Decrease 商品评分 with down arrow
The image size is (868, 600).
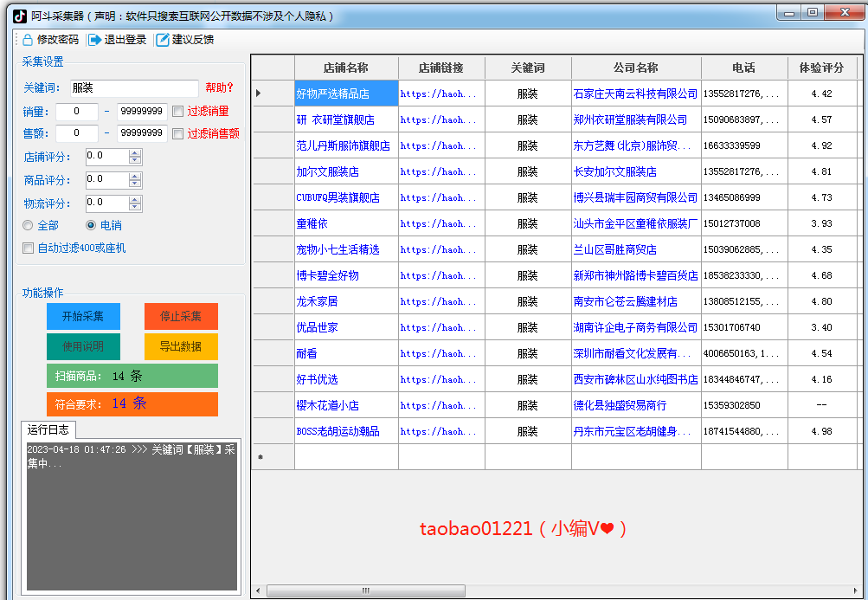[x=135, y=184]
